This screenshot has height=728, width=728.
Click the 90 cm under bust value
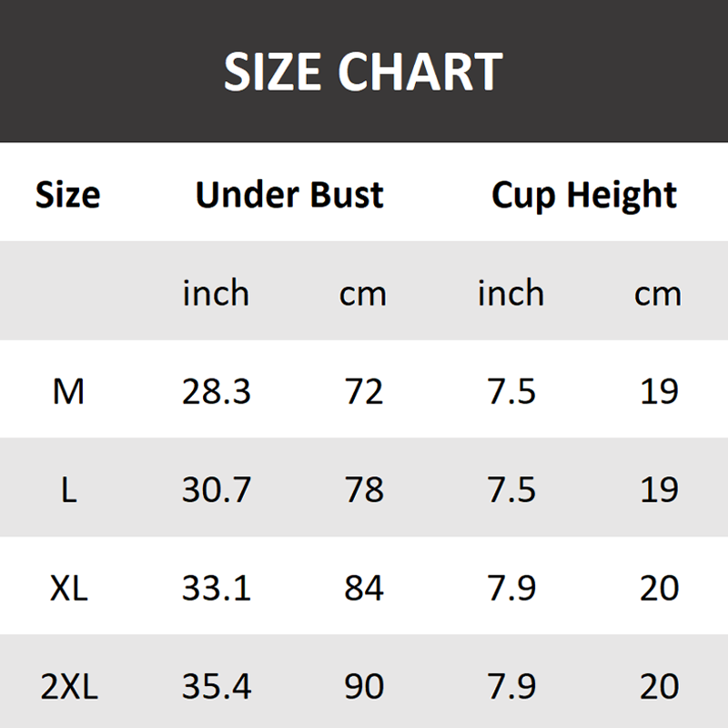click(364, 687)
